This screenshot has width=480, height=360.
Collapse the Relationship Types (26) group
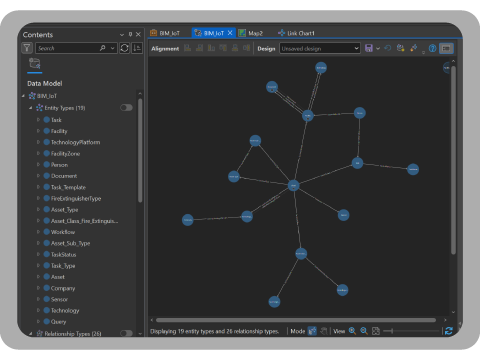[31, 333]
